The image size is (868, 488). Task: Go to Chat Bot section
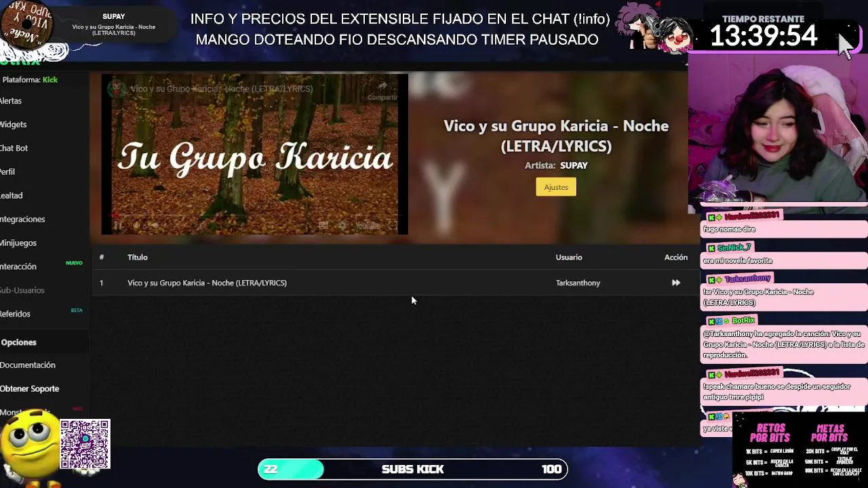(14, 148)
